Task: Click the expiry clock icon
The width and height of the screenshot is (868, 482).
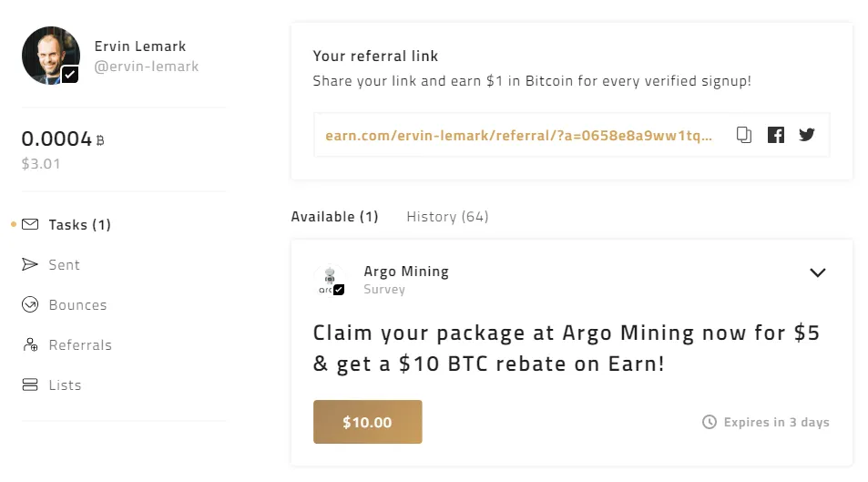Action: [710, 422]
